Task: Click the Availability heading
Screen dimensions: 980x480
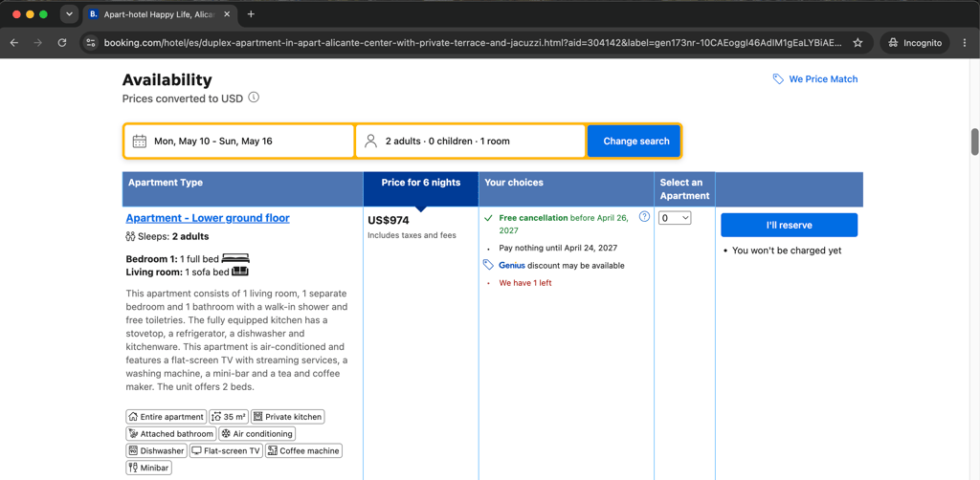Action: click(x=167, y=80)
